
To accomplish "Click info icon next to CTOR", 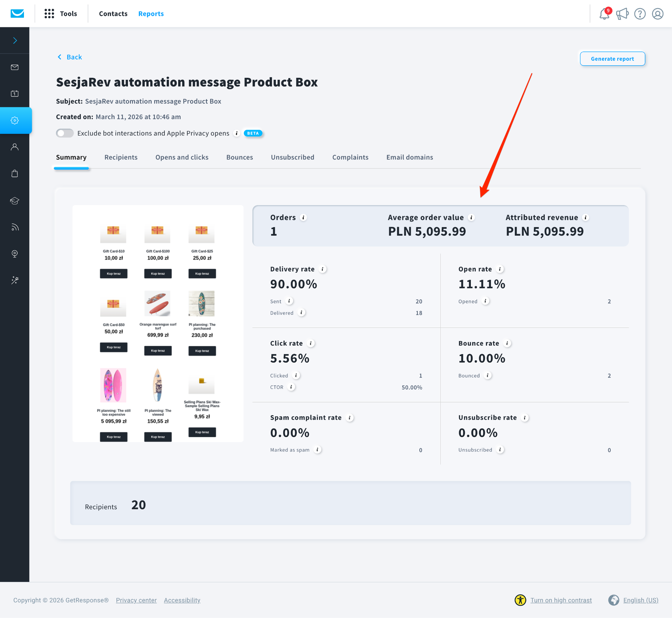I will tap(291, 387).
